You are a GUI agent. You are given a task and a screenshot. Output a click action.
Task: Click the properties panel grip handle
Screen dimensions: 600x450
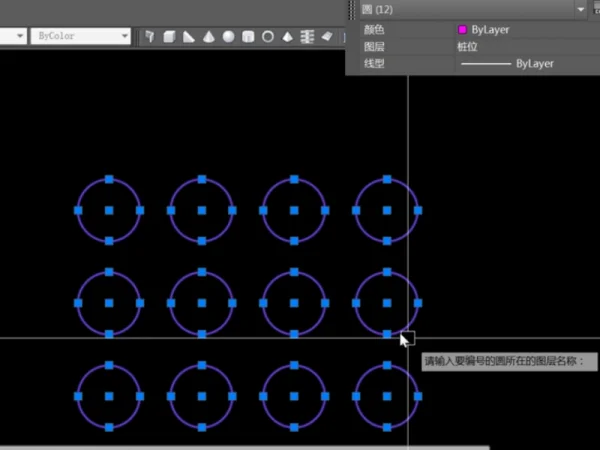click(352, 10)
